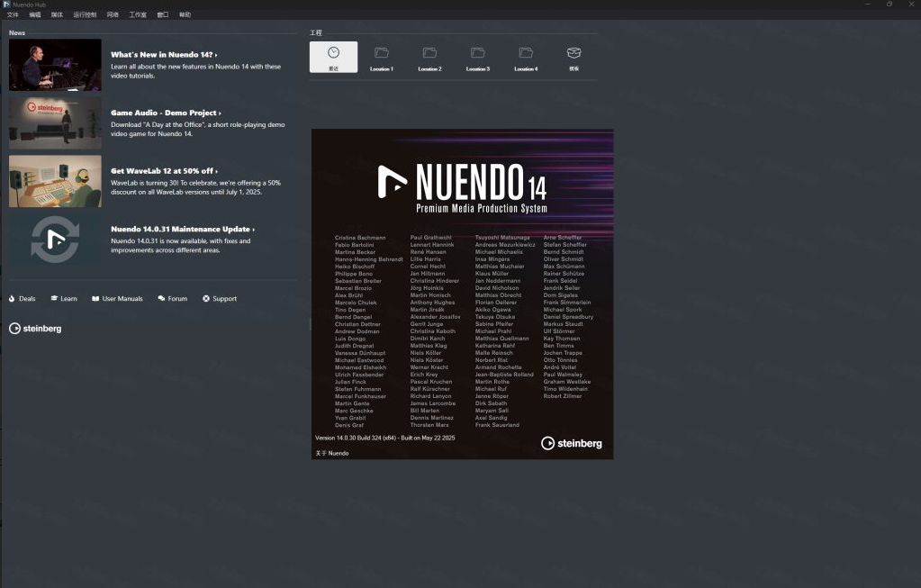The image size is (921, 588).
Task: Click the maintenance update sync thumbnail
Action: [55, 240]
